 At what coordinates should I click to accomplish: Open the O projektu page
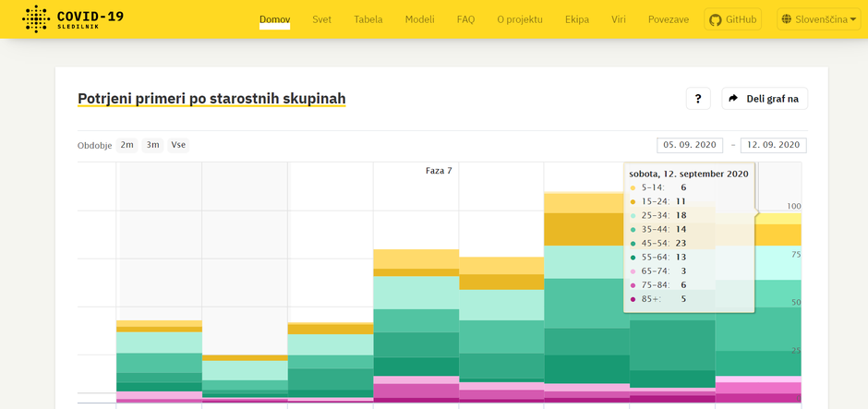520,19
